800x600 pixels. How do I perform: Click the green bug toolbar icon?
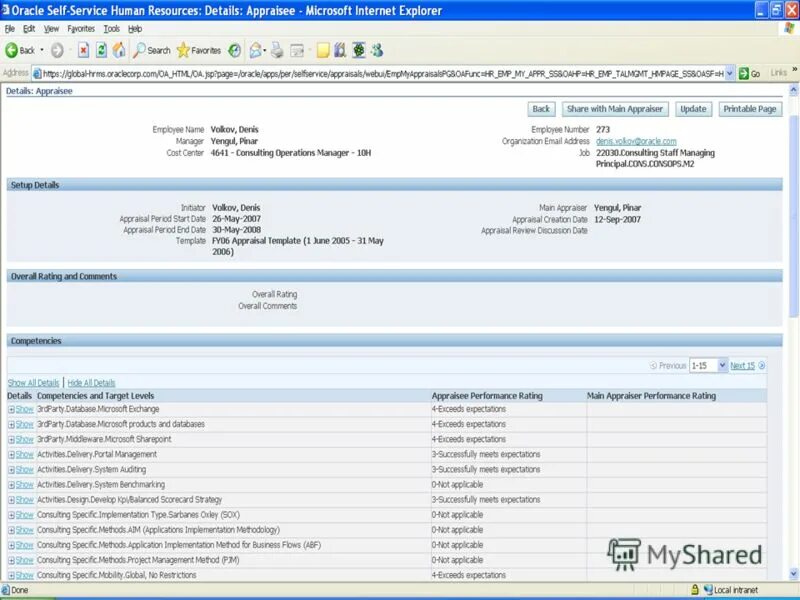pos(359,50)
